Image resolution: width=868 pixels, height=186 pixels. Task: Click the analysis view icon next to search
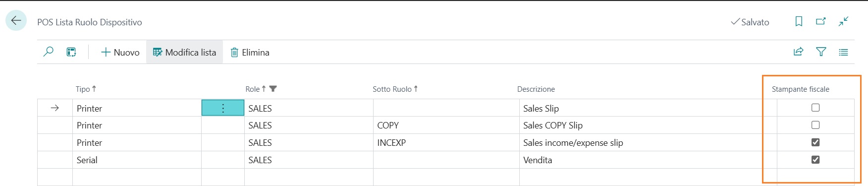click(71, 52)
